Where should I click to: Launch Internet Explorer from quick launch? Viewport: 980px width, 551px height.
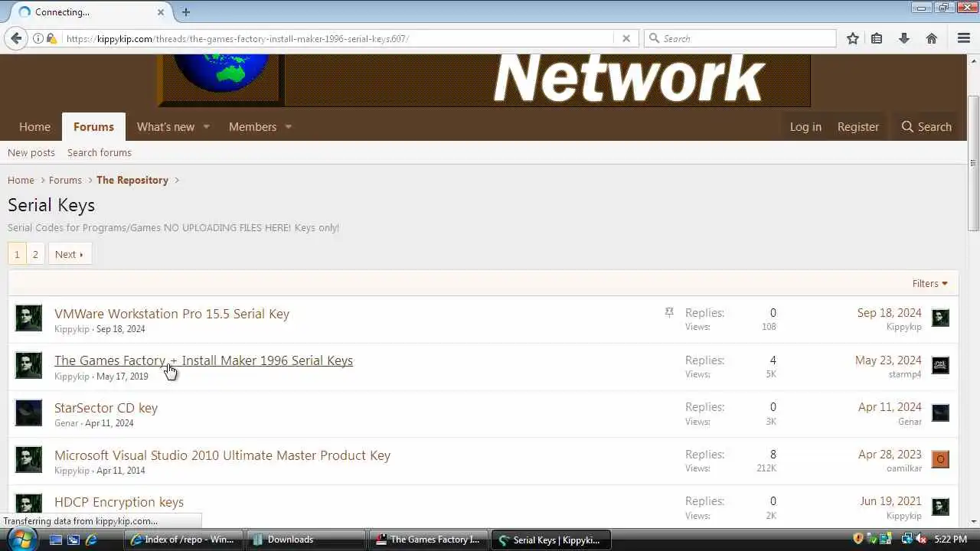pos(91,540)
